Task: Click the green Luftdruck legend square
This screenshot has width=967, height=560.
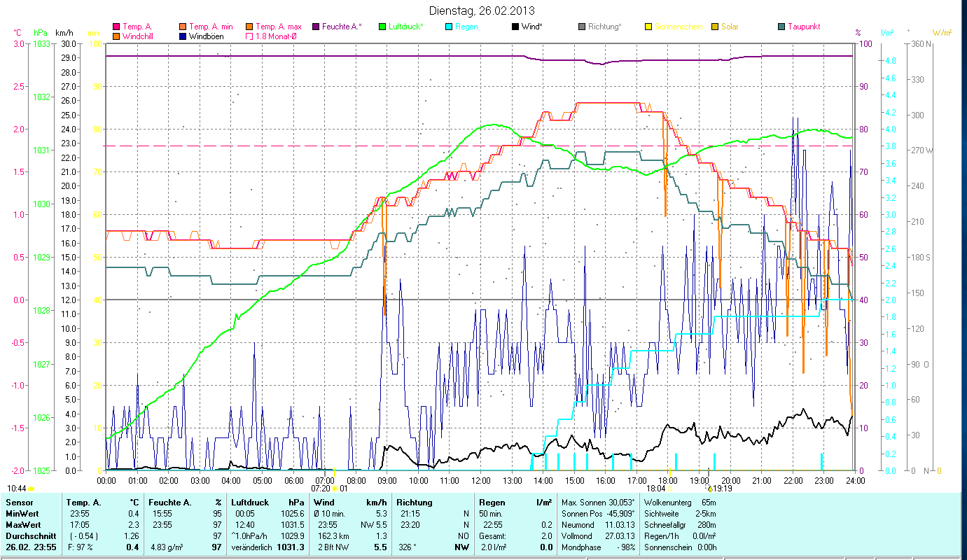Action: 382,27
